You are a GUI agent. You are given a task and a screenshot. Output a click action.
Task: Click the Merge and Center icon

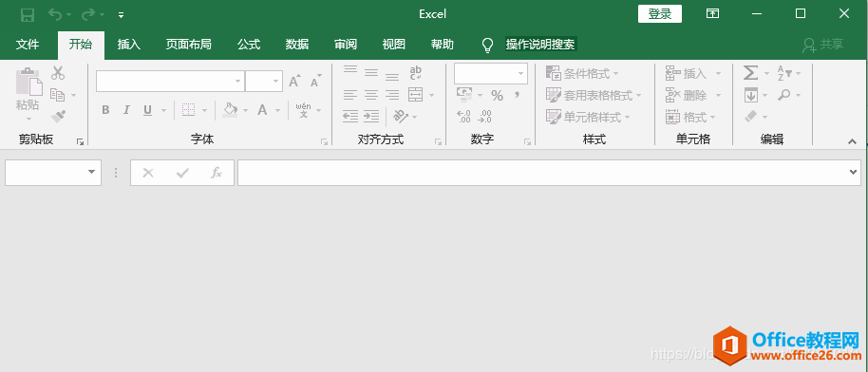pos(416,95)
